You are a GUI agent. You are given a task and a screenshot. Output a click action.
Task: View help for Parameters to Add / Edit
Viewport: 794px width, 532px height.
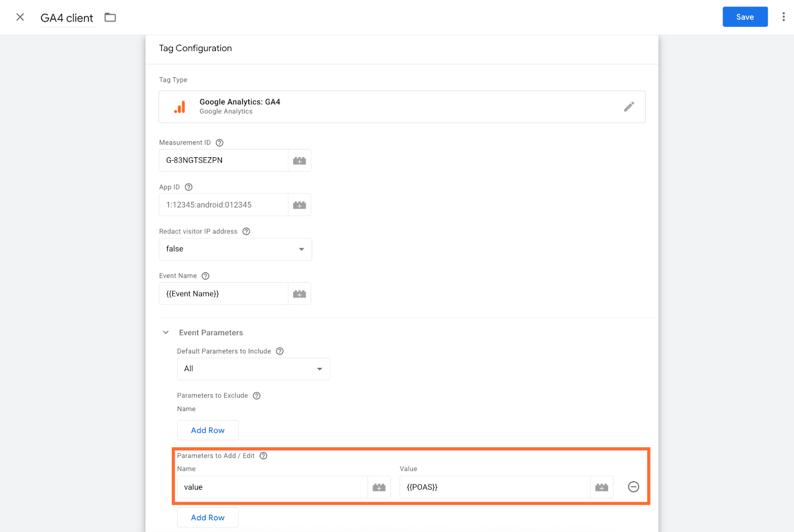[x=263, y=456]
